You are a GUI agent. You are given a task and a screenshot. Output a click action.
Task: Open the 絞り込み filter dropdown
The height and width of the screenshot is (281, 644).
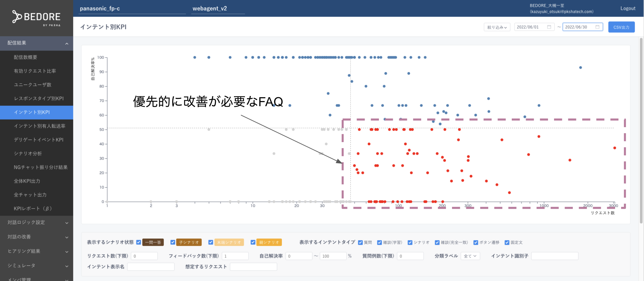point(497,27)
